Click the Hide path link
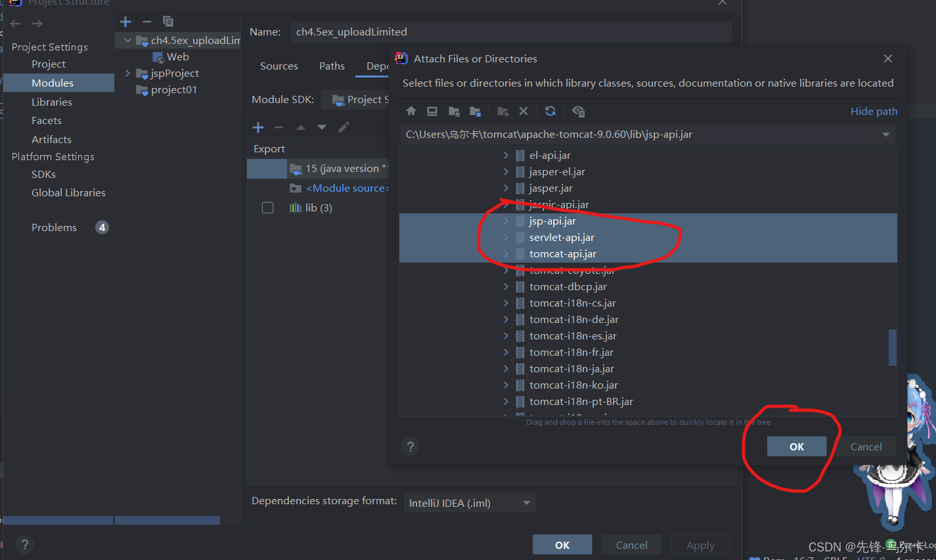The image size is (936, 560). coord(874,111)
